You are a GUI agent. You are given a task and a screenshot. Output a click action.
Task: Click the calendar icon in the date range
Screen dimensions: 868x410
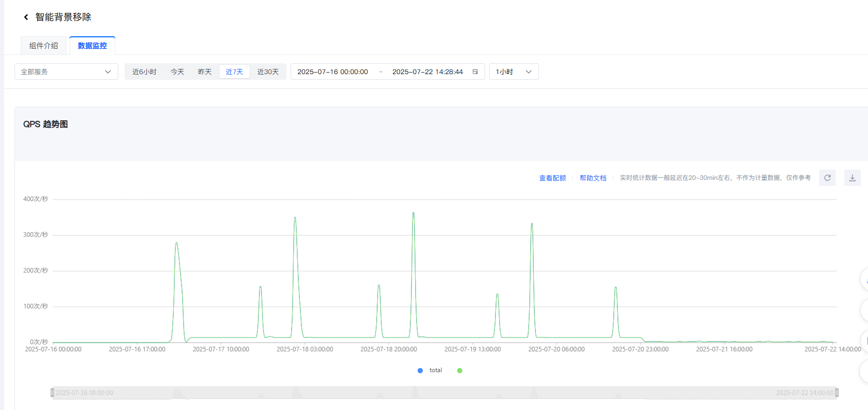[475, 72]
